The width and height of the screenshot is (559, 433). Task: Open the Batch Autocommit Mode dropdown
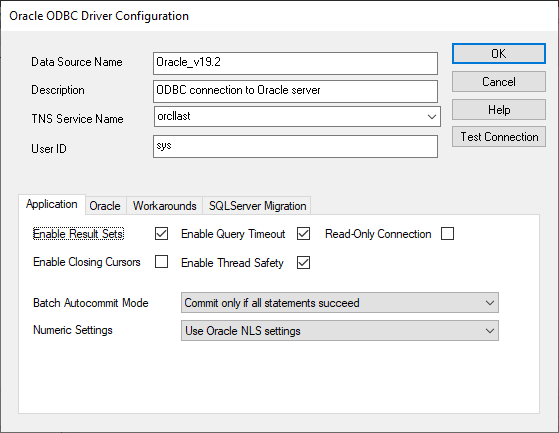coord(340,303)
